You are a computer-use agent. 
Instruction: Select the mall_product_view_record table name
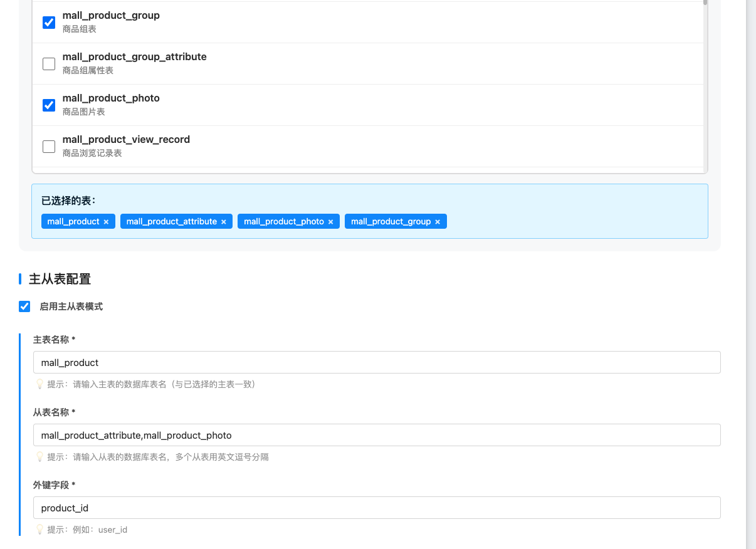pyautogui.click(x=126, y=140)
